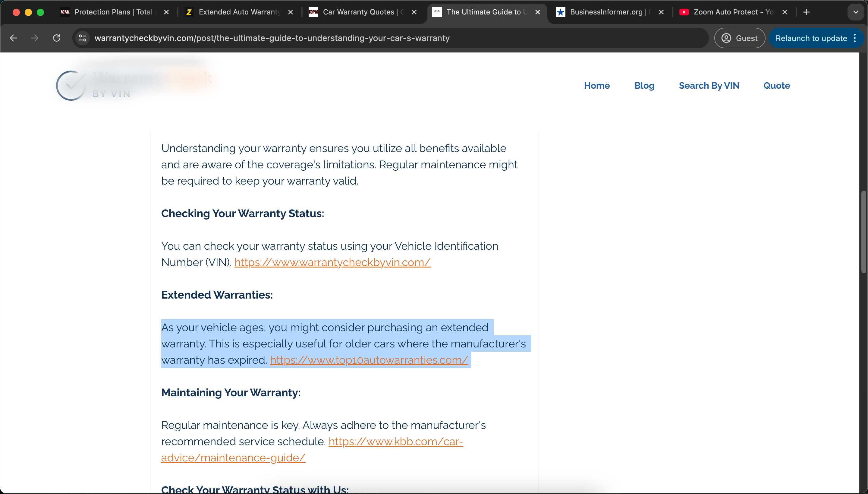Image resolution: width=868 pixels, height=494 pixels.
Task: Click the Total favicon on Protection Plans tab
Action: click(65, 12)
